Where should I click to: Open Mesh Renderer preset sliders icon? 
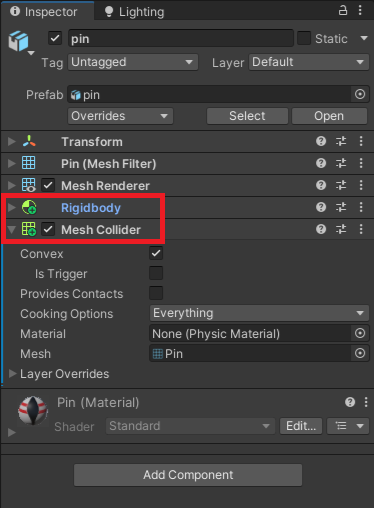pyautogui.click(x=341, y=185)
